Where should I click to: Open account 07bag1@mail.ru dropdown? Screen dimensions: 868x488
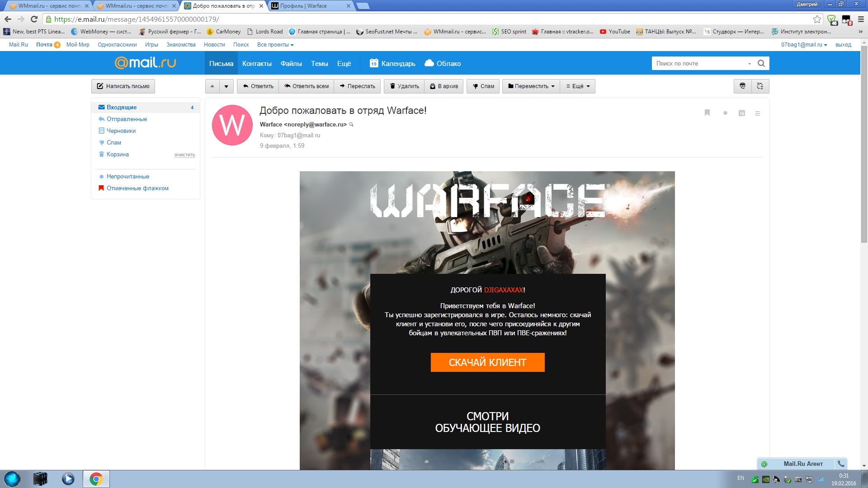tap(804, 45)
